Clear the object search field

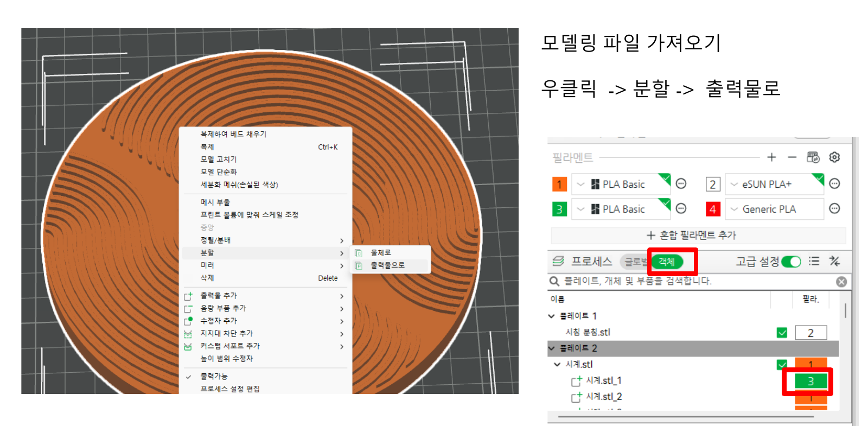click(841, 282)
